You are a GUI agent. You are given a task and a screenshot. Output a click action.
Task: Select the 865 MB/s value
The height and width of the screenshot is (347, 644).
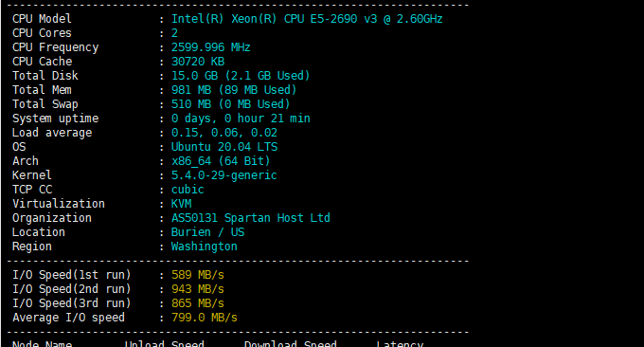pyautogui.click(x=198, y=303)
